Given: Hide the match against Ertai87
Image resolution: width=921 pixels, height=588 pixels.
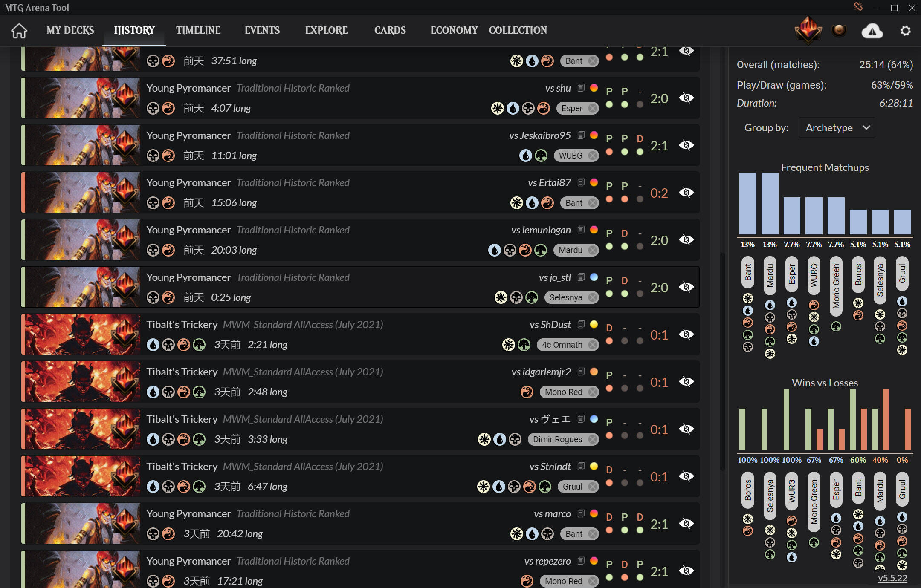Looking at the screenshot, I should (x=686, y=193).
